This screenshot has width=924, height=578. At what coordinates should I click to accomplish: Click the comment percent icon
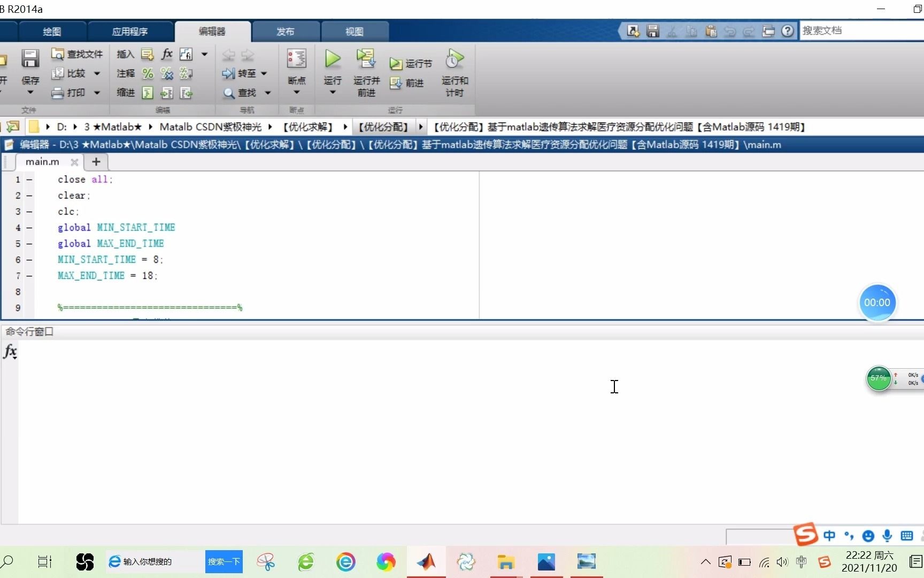[x=148, y=73]
